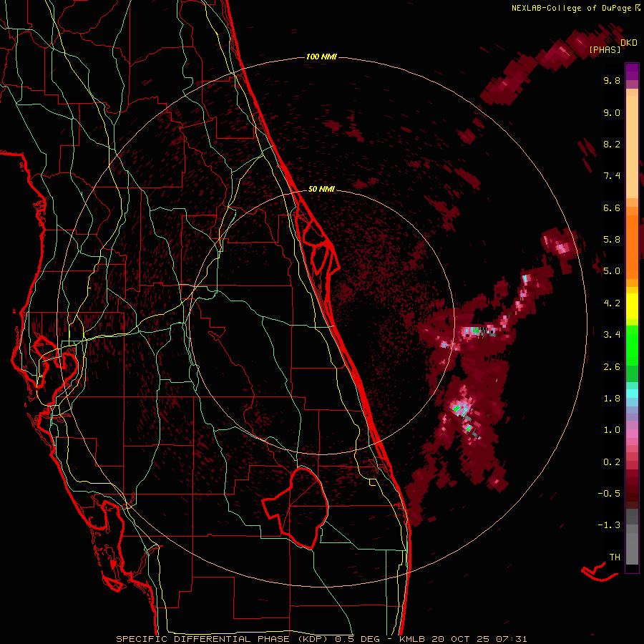Click the SPECIFIC DIFFERENTIAL PHASE (KDP) product title
The image size is (644, 644).
(x=223, y=639)
